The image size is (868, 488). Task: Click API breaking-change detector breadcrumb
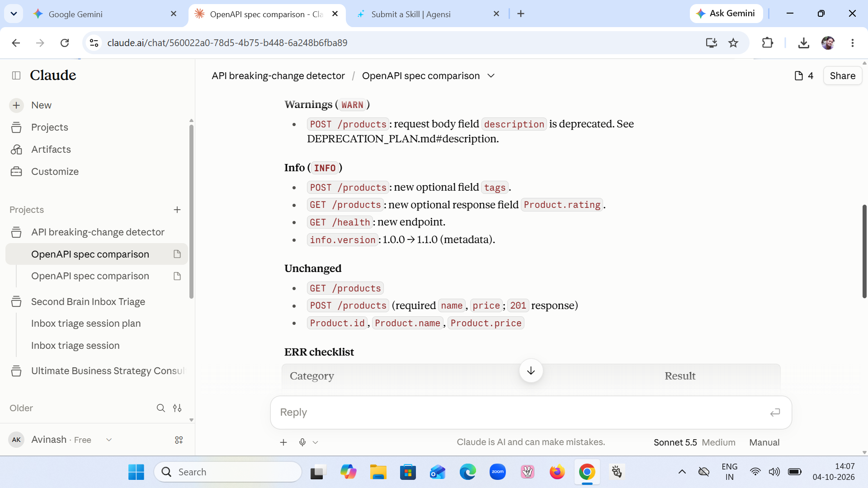pos(278,76)
